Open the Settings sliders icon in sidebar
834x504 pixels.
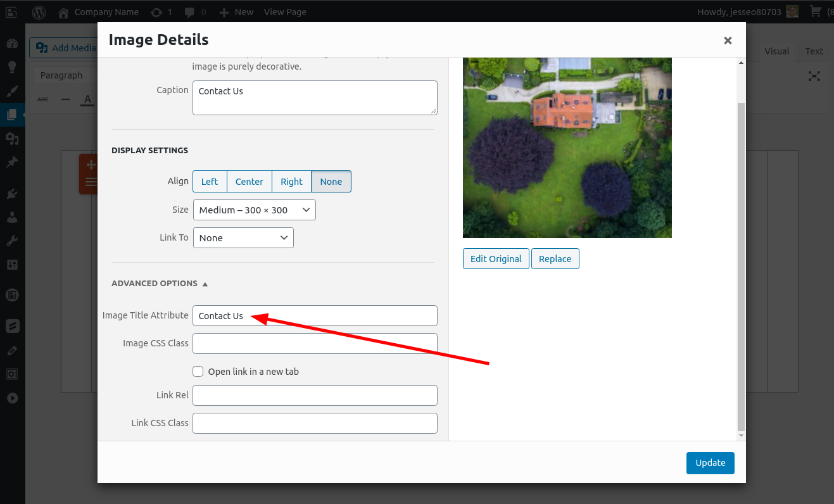[x=12, y=264]
